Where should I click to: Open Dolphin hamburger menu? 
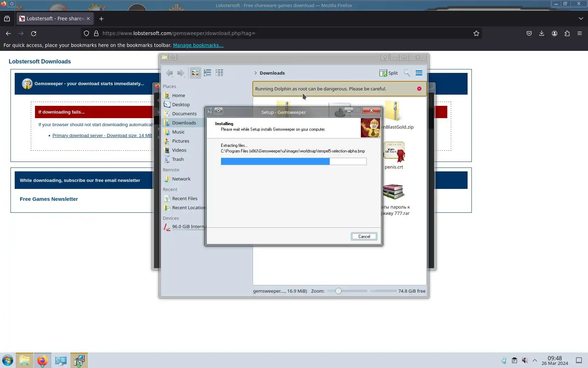pyautogui.click(x=419, y=73)
